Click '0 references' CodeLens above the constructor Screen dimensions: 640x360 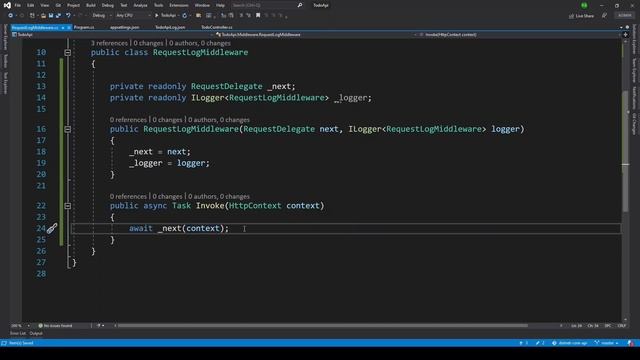(128, 120)
